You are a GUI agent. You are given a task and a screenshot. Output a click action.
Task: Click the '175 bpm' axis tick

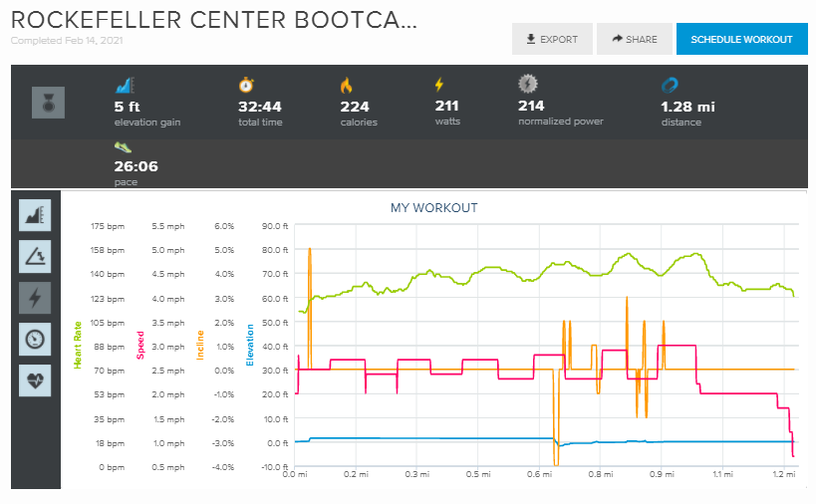point(108,226)
